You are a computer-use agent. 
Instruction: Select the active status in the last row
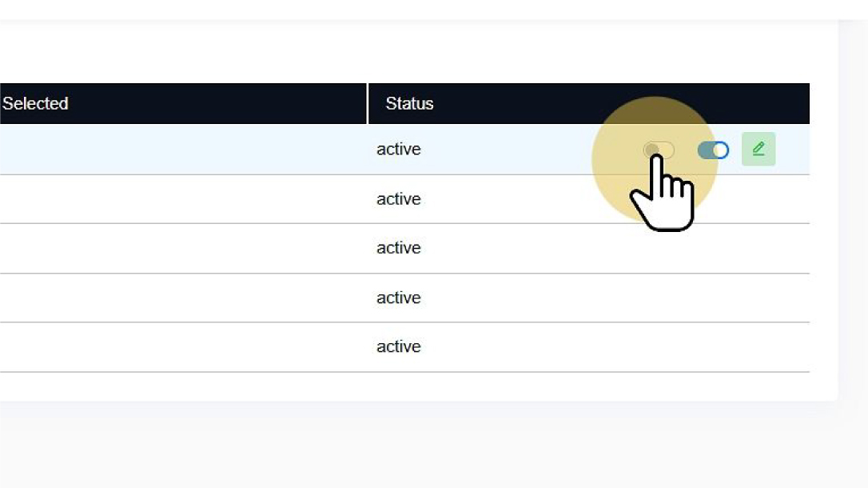pyautogui.click(x=399, y=346)
